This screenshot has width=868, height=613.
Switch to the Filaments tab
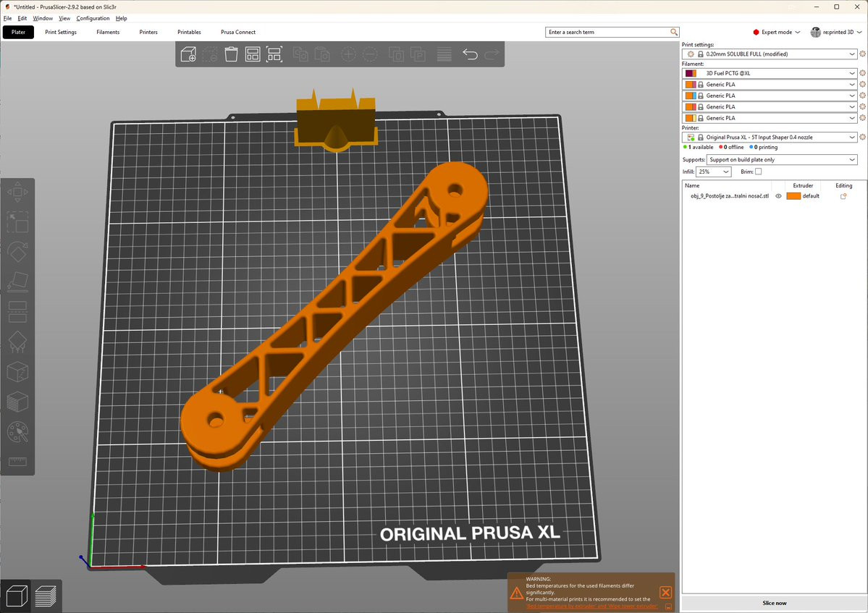(x=108, y=32)
